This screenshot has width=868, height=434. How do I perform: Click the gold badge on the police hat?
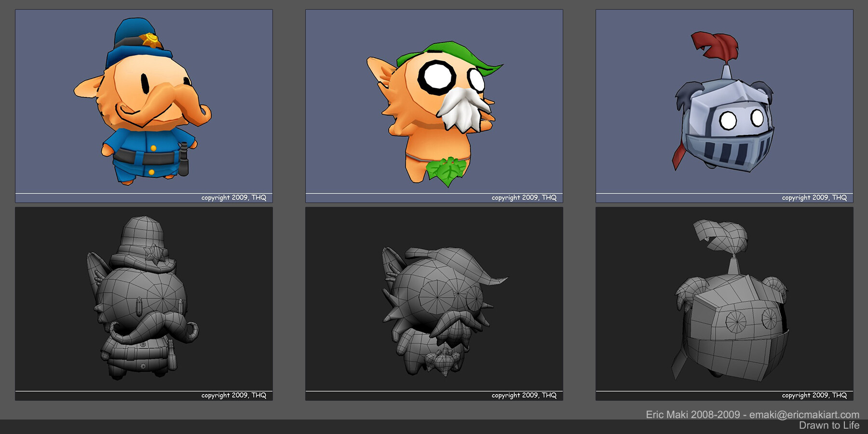click(152, 40)
